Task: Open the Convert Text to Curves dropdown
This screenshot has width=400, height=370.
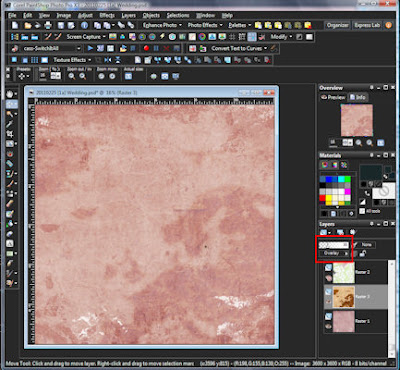Action: point(239,48)
